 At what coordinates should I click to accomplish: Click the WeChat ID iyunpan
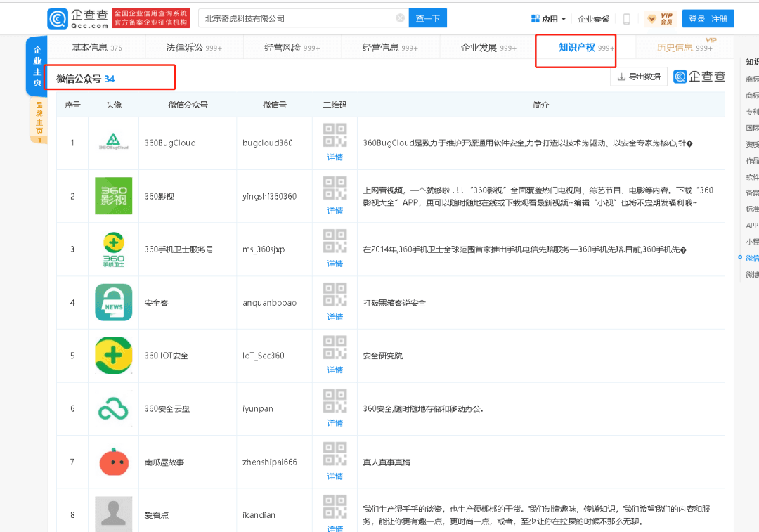(258, 408)
